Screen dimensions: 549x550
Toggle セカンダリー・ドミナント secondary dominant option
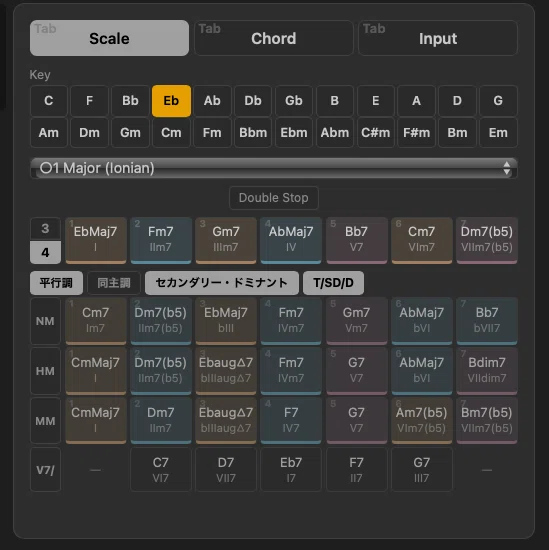tap(222, 283)
